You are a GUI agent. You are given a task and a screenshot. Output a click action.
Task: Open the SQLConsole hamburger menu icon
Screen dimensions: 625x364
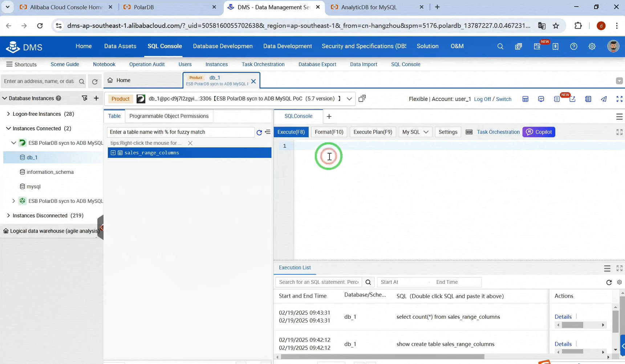620,116
